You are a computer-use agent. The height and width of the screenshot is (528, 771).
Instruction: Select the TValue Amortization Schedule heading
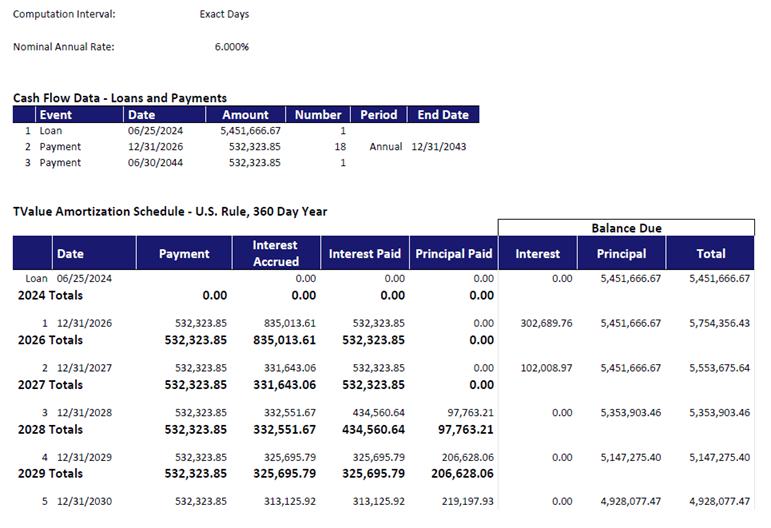(x=169, y=212)
